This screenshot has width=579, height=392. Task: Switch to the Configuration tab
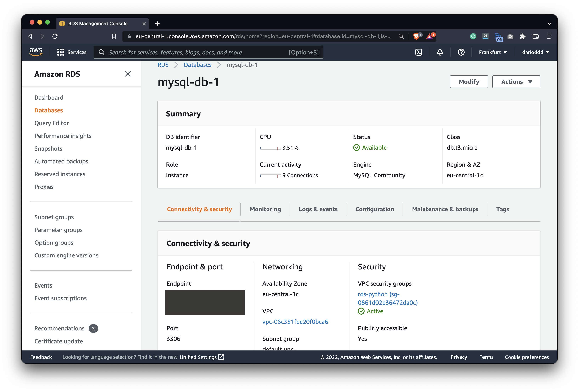click(374, 209)
